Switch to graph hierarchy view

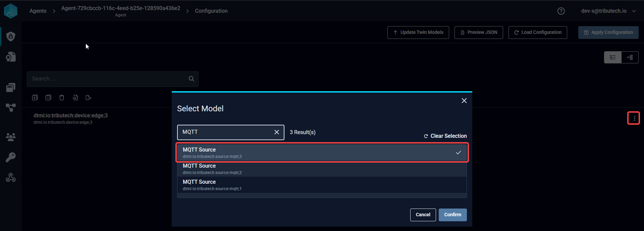click(x=630, y=57)
